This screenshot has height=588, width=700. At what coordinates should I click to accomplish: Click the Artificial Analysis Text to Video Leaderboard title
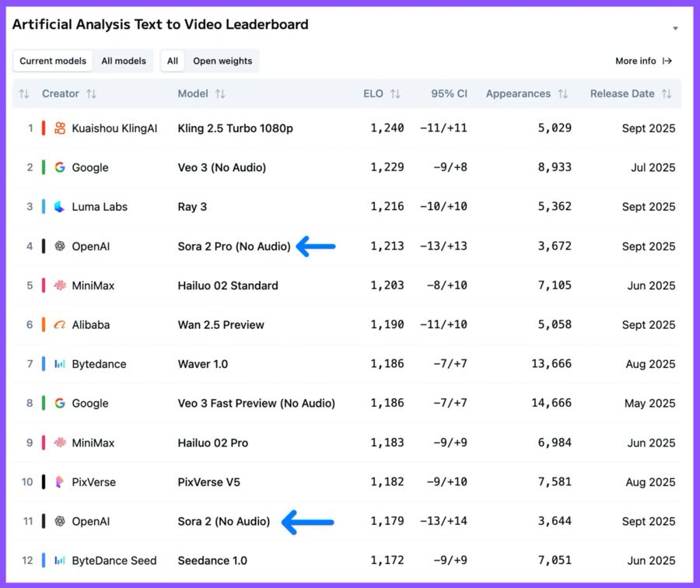[x=160, y=24]
